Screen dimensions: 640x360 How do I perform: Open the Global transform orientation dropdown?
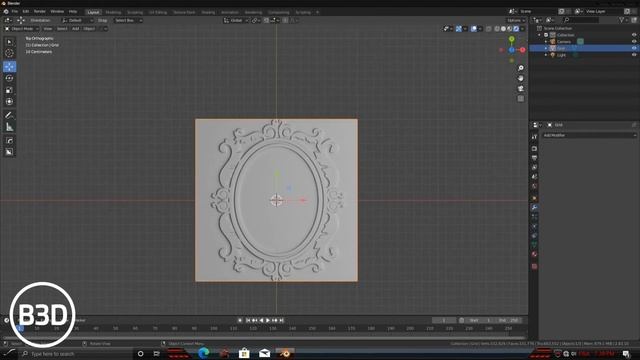coord(236,20)
